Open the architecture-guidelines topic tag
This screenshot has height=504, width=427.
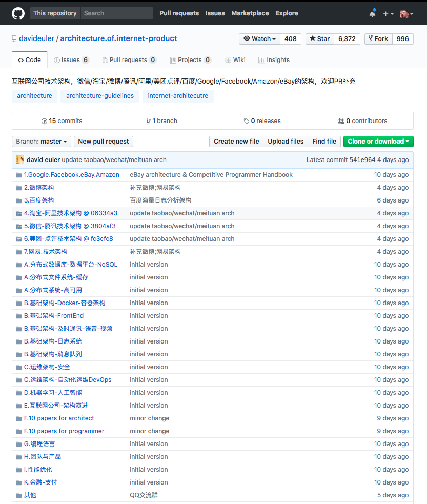[100, 96]
